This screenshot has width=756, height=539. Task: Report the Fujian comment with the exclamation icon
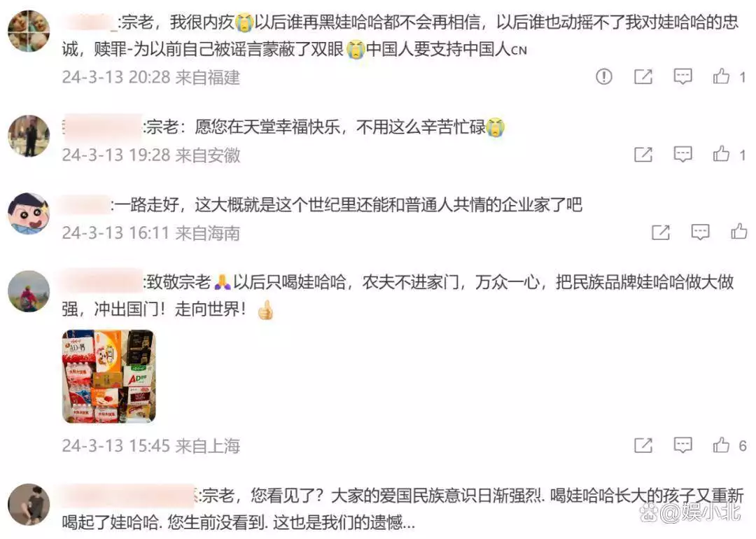tap(603, 76)
